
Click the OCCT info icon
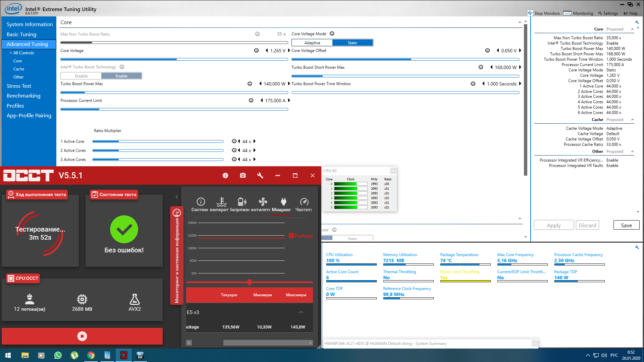pyautogui.click(x=225, y=175)
